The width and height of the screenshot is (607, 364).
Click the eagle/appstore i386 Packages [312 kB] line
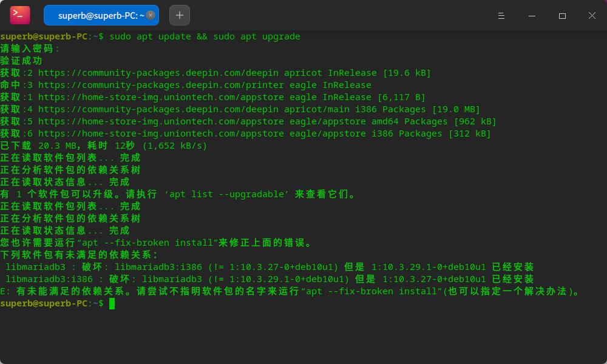[x=245, y=133]
